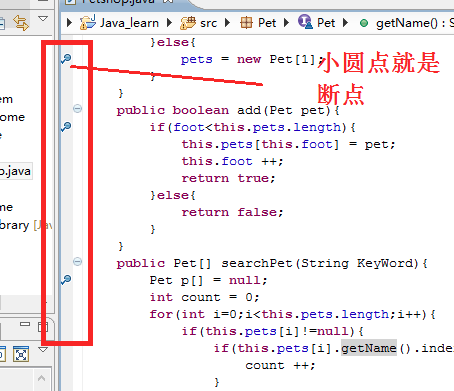Minimize the lower-left panel
Viewport: 454px width, 391px height.
pos(25,324)
